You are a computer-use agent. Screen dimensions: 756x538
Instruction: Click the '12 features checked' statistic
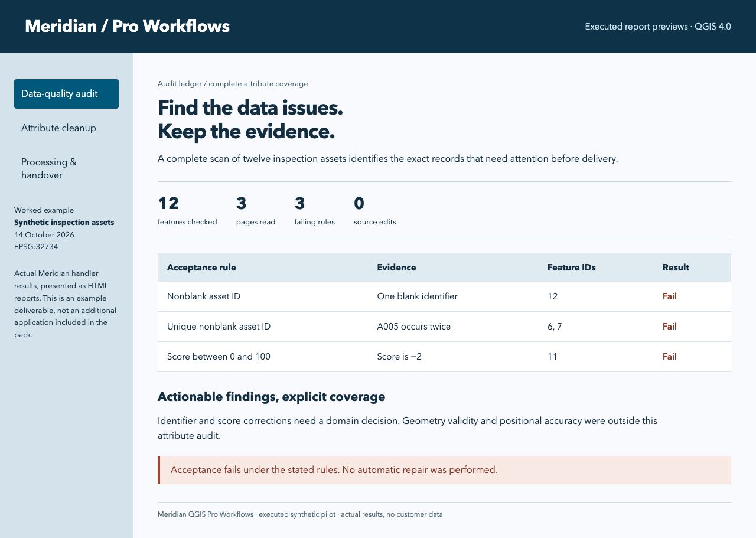187,210
